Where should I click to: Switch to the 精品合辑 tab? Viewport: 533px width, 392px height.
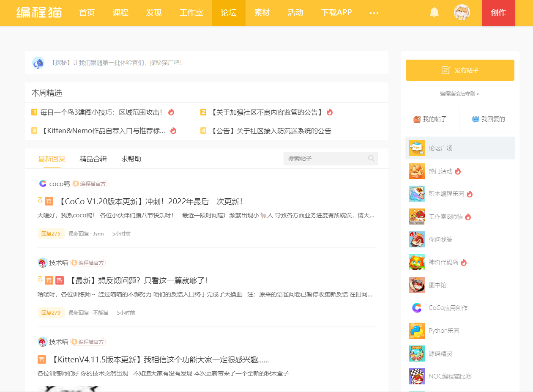tap(93, 159)
